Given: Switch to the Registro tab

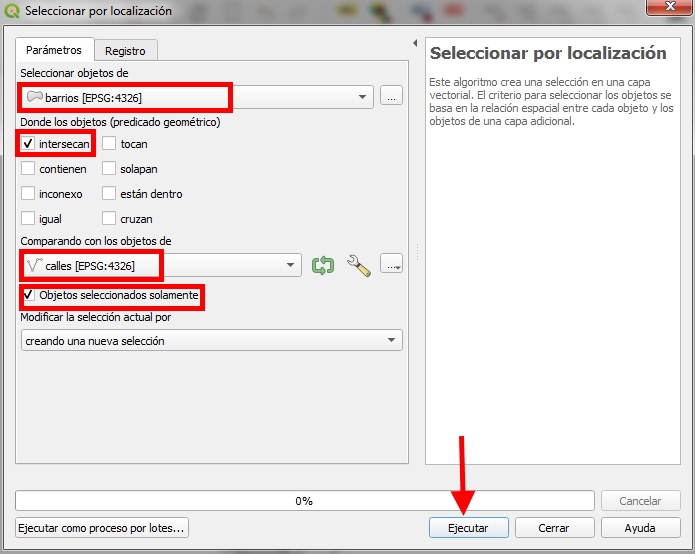Looking at the screenshot, I should pos(125,51).
